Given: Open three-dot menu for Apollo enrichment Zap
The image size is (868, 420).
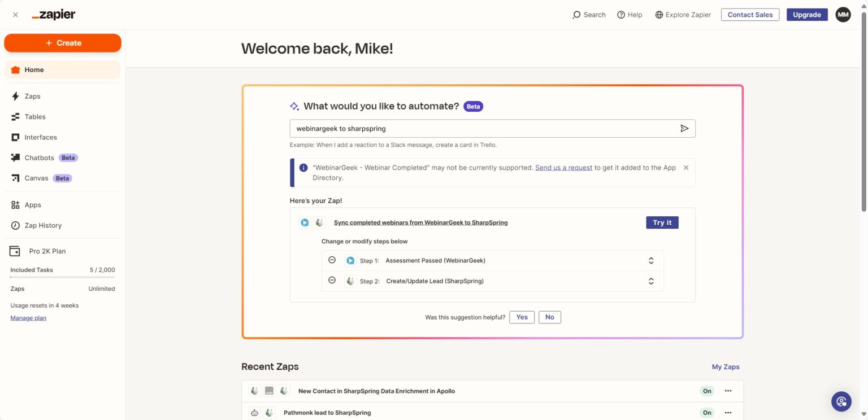Looking at the screenshot, I should tap(728, 391).
